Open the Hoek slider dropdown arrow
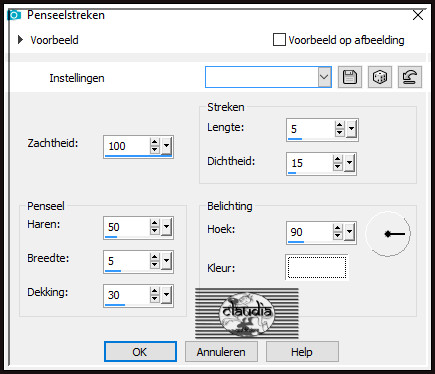Screen dimensions: 435x374 coord(349,232)
